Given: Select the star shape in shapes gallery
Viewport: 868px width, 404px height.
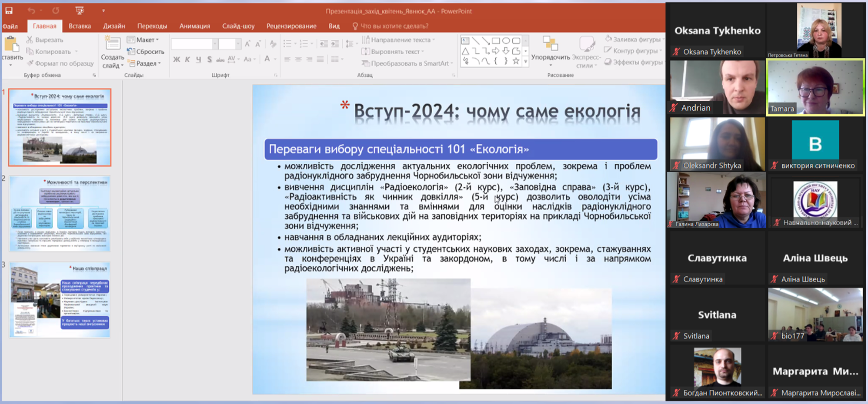Looking at the screenshot, I should (x=516, y=61).
